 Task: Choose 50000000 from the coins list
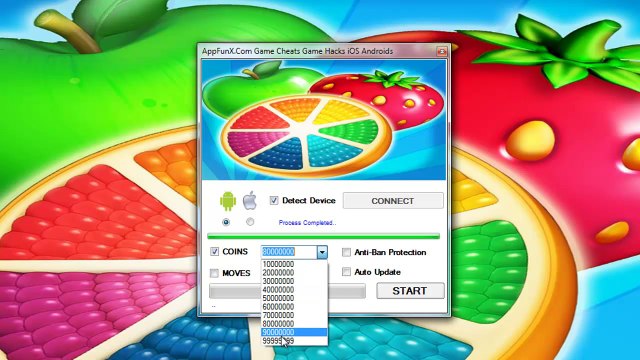tap(294, 298)
